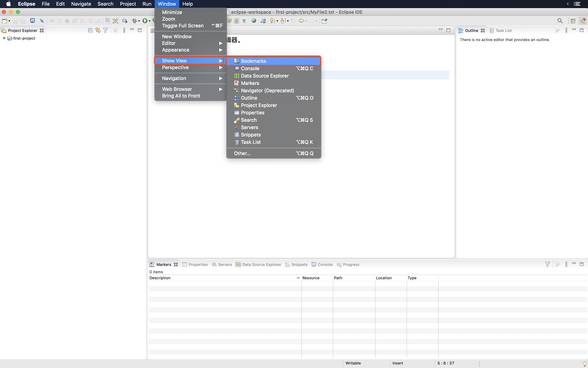This screenshot has height=368, width=588.
Task: Click New Window in Window menu
Action: point(191,36)
